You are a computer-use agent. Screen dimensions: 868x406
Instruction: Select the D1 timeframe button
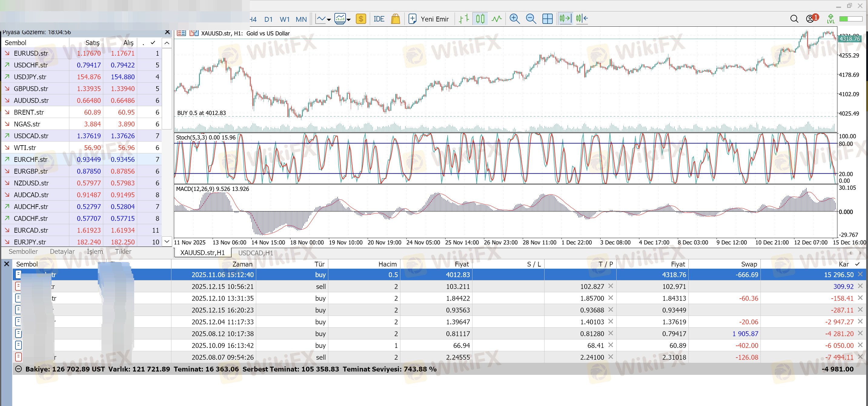pos(268,20)
